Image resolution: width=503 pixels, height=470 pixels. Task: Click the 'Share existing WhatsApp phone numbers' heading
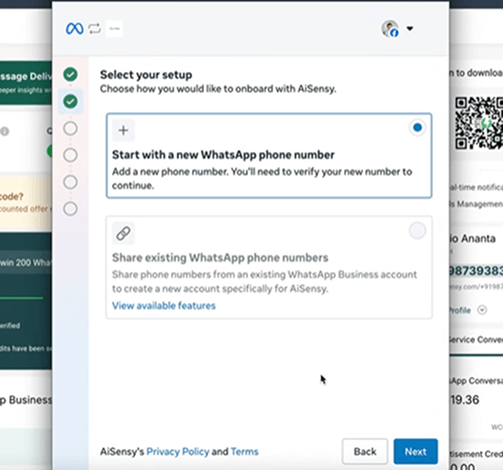click(x=220, y=258)
